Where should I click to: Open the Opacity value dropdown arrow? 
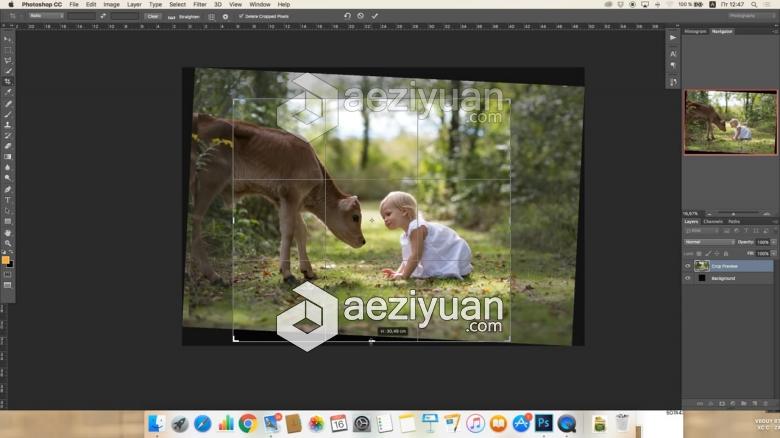pyautogui.click(x=774, y=242)
